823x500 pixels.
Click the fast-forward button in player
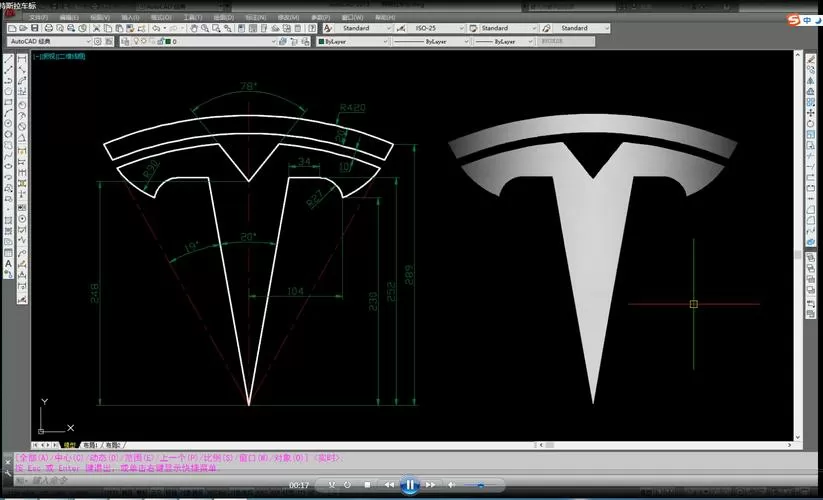(430, 485)
